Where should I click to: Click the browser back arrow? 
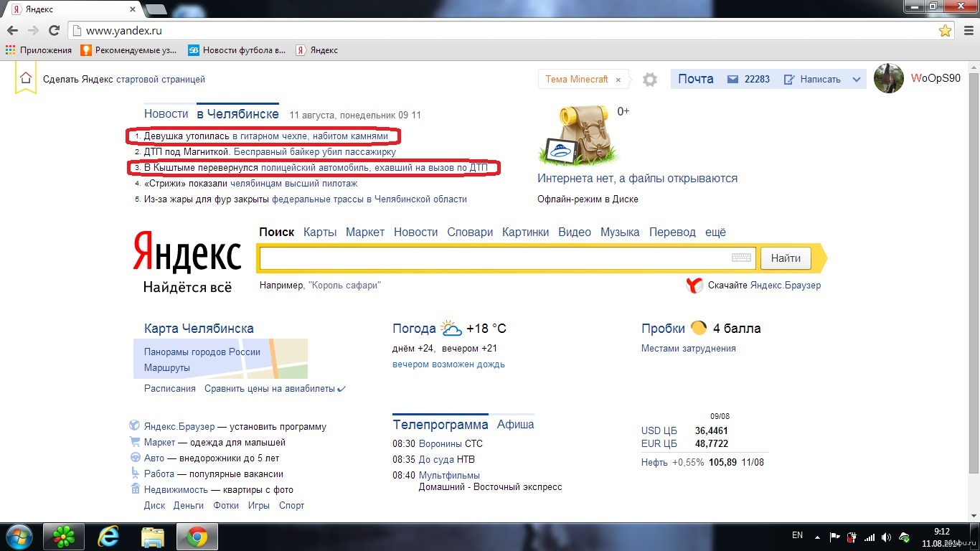click(x=12, y=31)
